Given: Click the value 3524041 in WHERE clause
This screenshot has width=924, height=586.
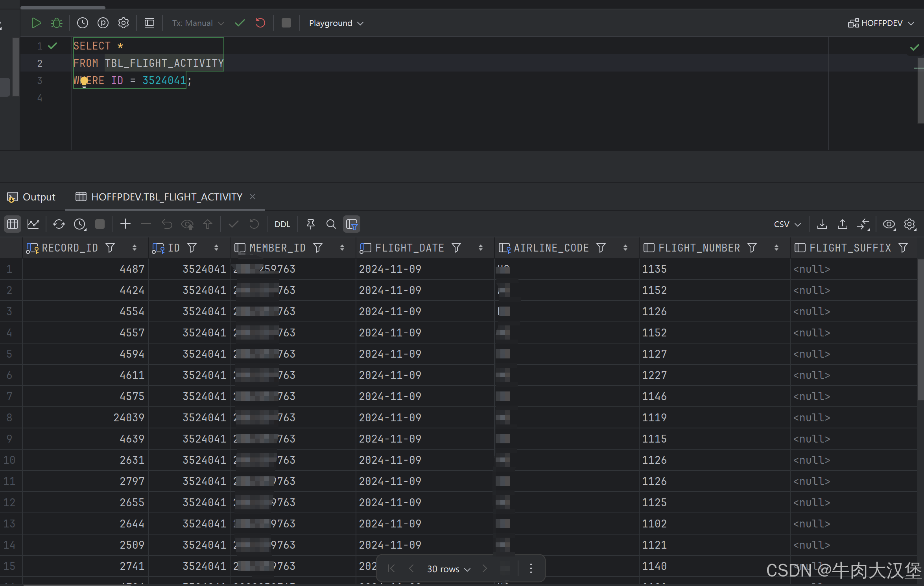Looking at the screenshot, I should pyautogui.click(x=164, y=81).
